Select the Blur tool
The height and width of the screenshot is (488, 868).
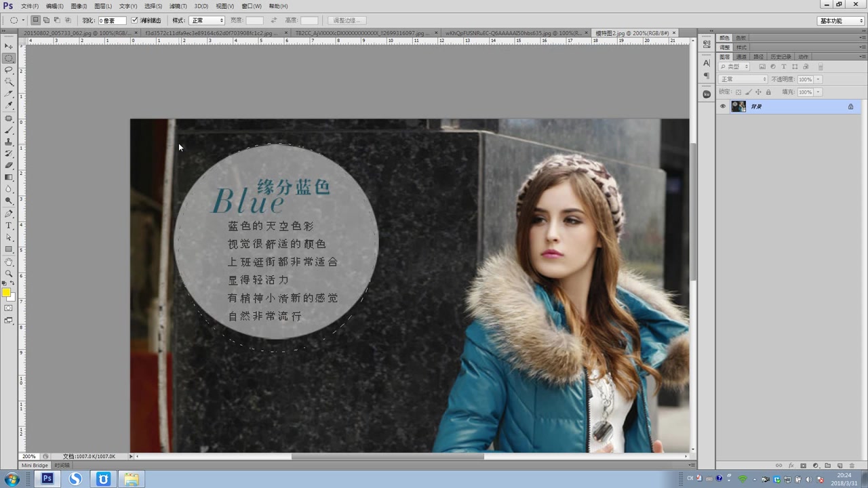[x=9, y=189]
